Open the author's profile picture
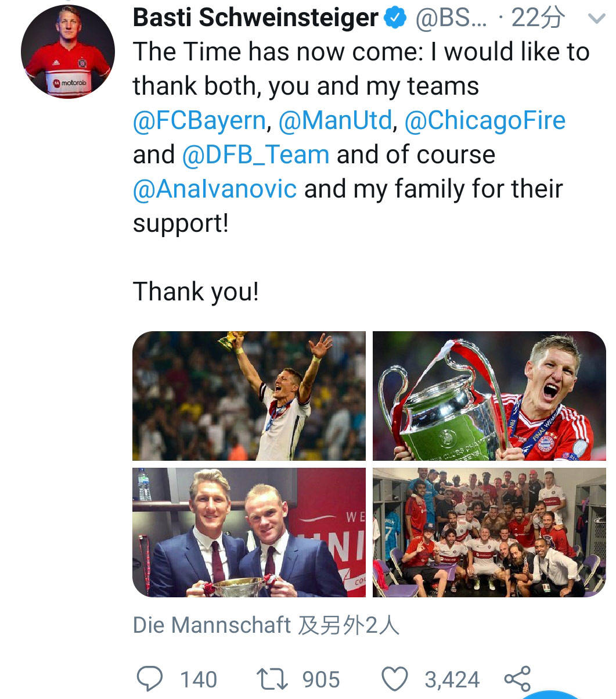The height and width of the screenshot is (699, 616). [x=68, y=52]
